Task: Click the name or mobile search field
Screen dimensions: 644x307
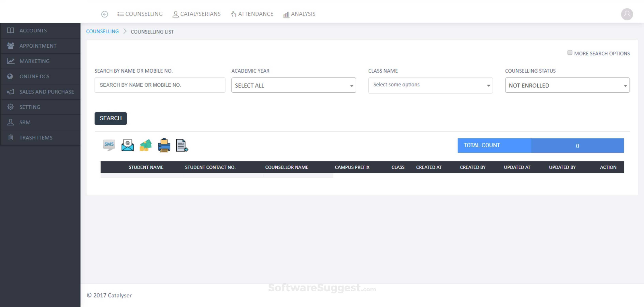Action: point(160,85)
